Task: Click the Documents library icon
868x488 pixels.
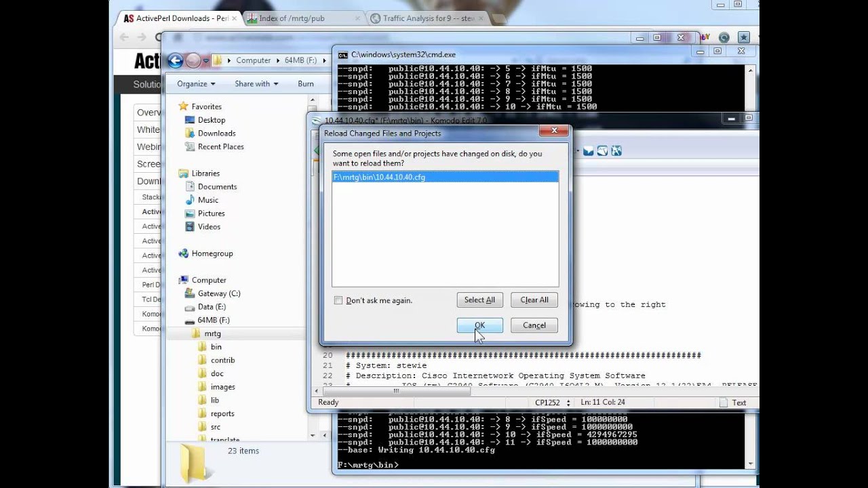Action: click(190, 186)
